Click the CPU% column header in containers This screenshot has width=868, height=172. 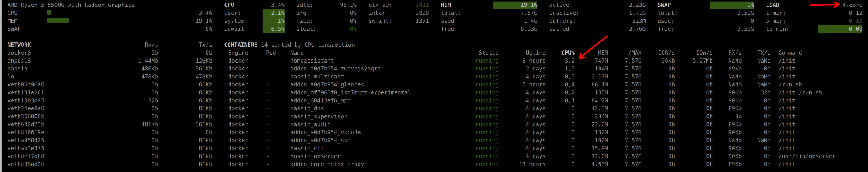coord(568,53)
